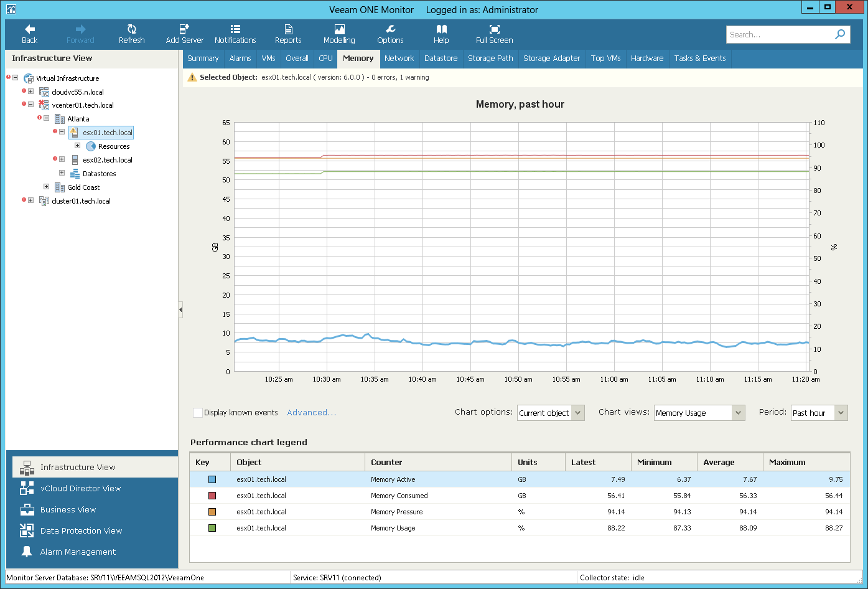868x589 pixels.
Task: Click the esx01.tech.local host icon
Action: 75,133
